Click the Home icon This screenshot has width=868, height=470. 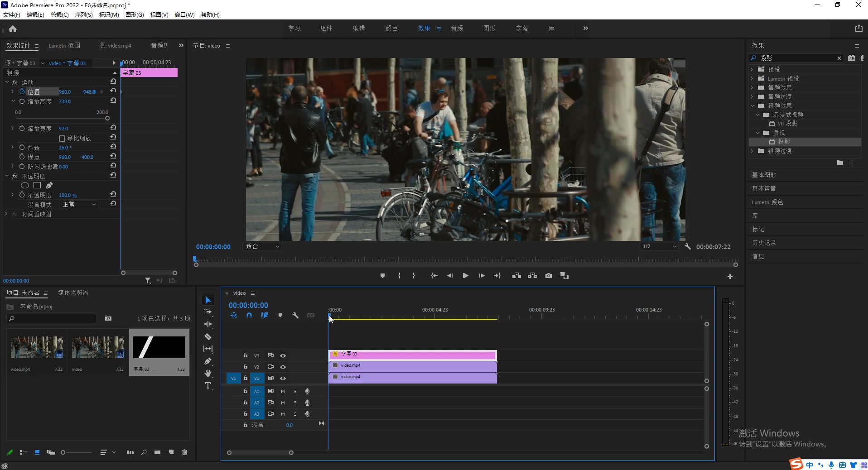coord(13,29)
